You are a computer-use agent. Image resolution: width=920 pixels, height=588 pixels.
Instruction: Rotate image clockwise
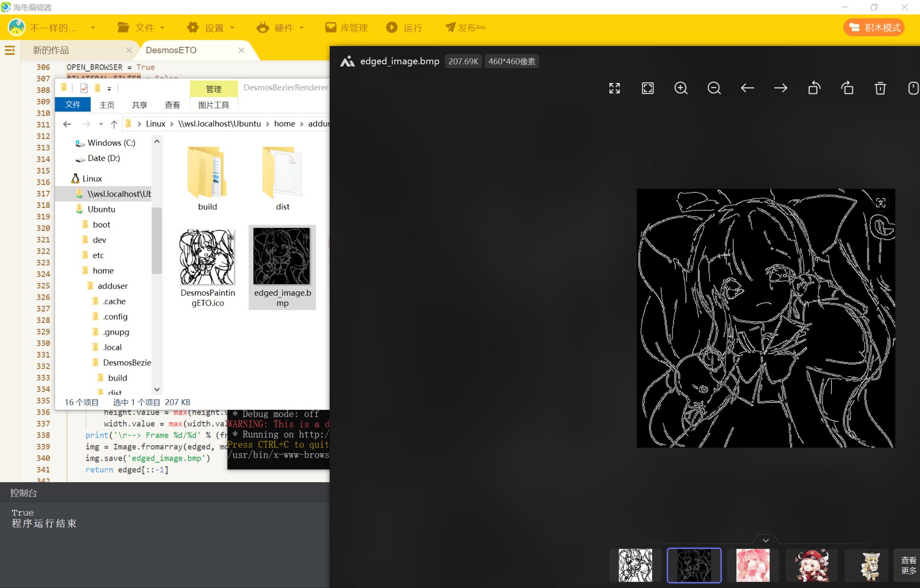[x=847, y=88]
